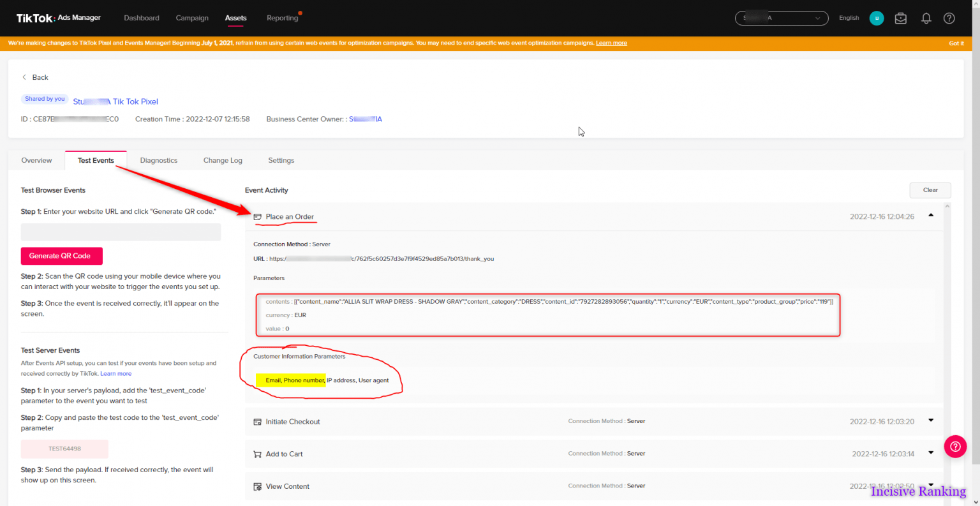Open the ad account selector dropdown
The image size is (980, 506).
tap(781, 19)
